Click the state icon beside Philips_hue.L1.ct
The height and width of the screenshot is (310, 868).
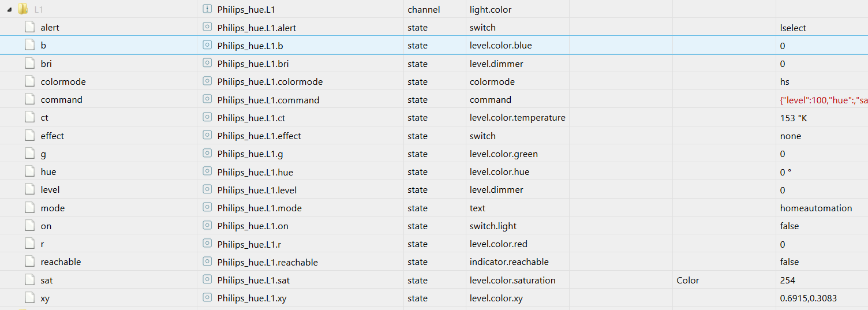[x=207, y=117]
